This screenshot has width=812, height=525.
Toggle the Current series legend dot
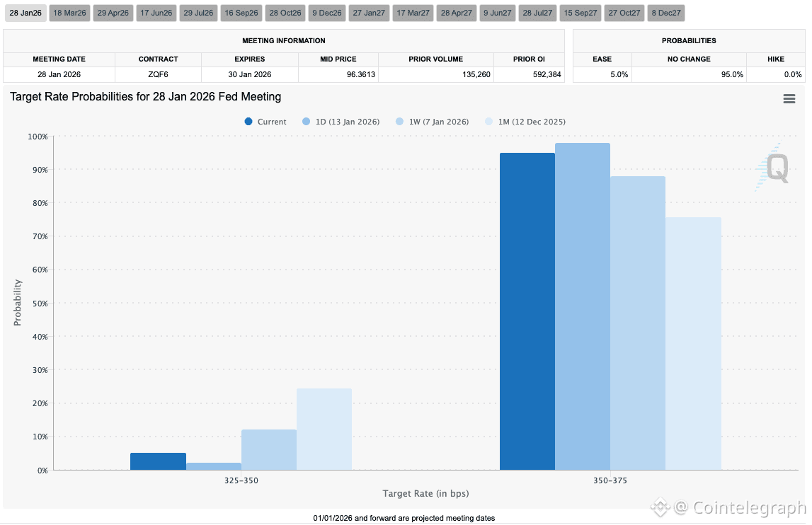[x=248, y=122]
